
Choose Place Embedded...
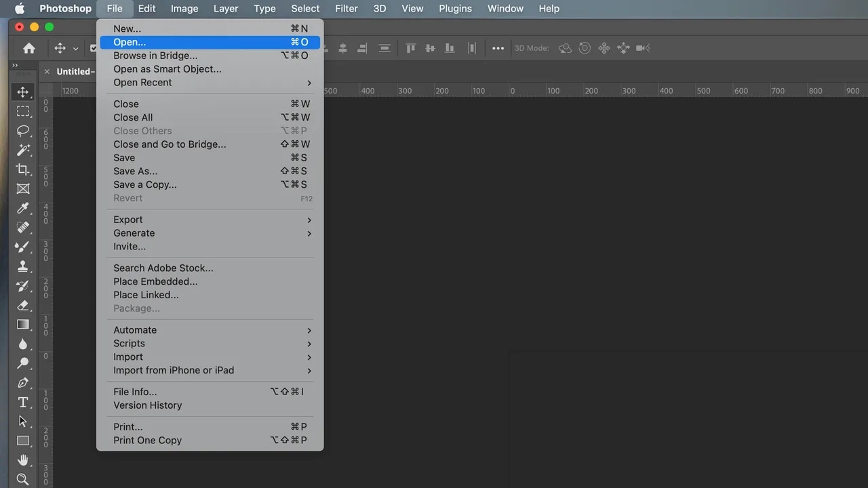pos(210,281)
